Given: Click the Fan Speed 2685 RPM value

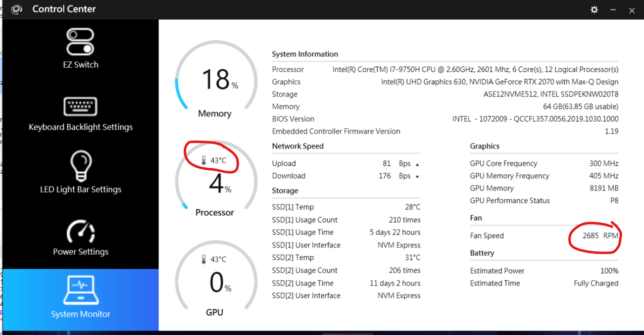Looking at the screenshot, I should point(600,236).
